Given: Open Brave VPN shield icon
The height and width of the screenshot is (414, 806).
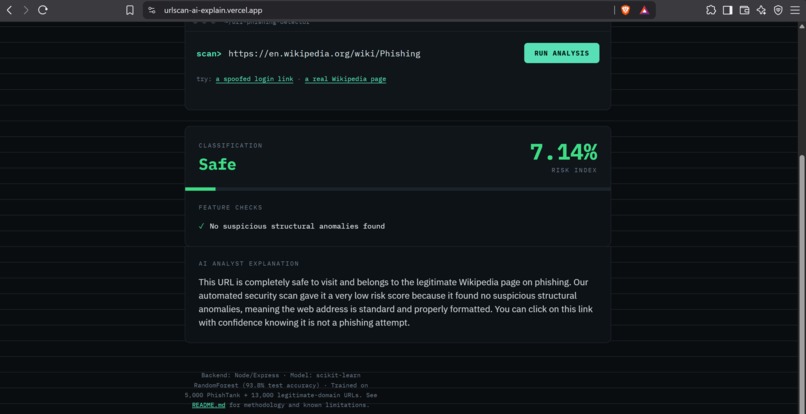Looking at the screenshot, I should [x=778, y=10].
